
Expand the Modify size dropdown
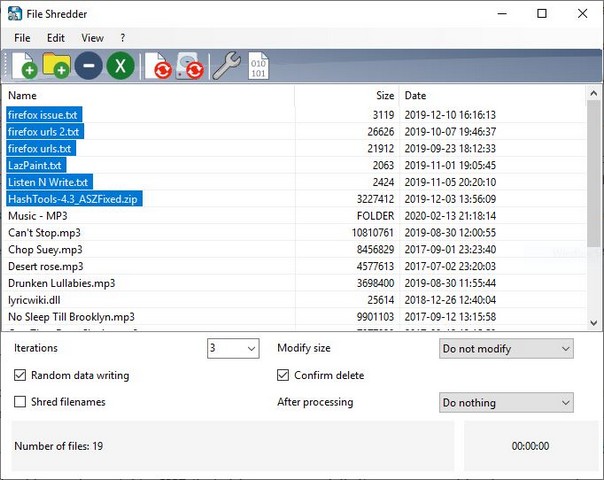point(507,349)
